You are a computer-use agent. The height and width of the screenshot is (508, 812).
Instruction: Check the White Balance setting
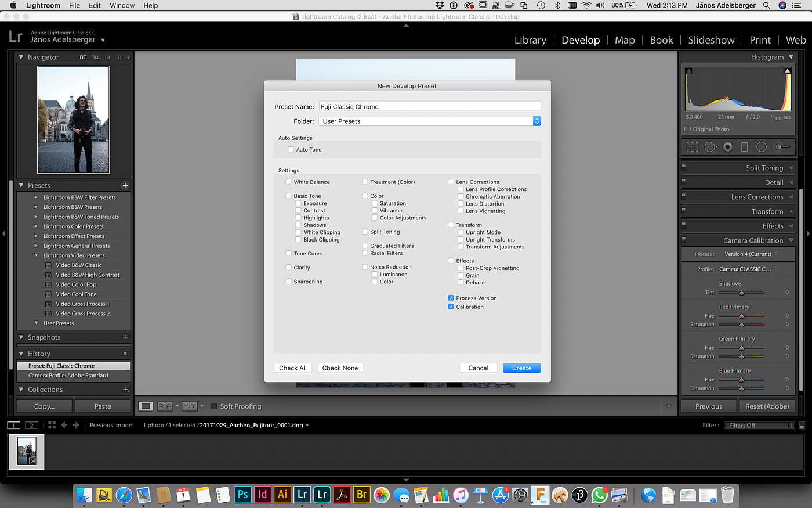288,182
